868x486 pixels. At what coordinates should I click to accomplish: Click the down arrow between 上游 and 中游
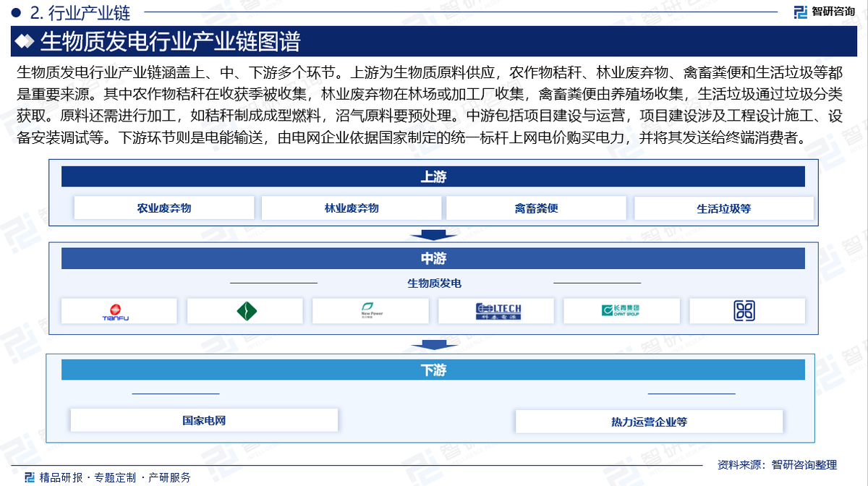(433, 234)
